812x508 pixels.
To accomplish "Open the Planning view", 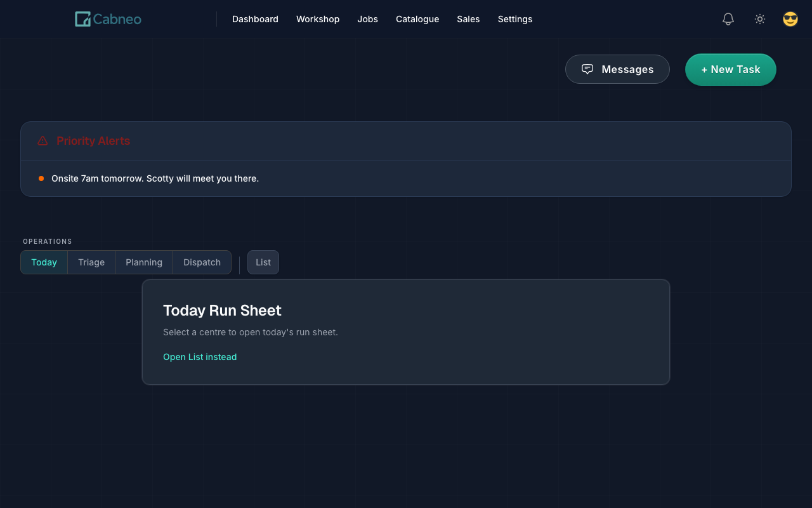I will (143, 262).
